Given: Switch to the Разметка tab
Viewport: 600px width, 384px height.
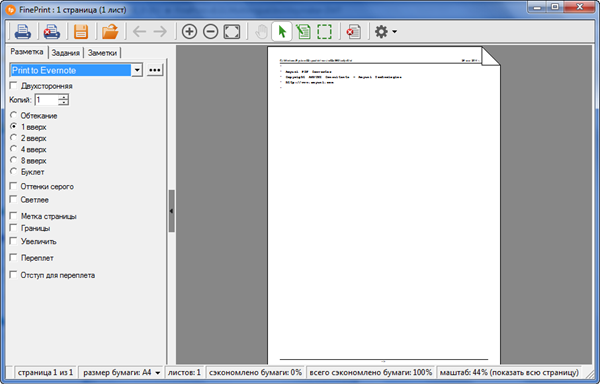Looking at the screenshot, I should click(x=27, y=52).
